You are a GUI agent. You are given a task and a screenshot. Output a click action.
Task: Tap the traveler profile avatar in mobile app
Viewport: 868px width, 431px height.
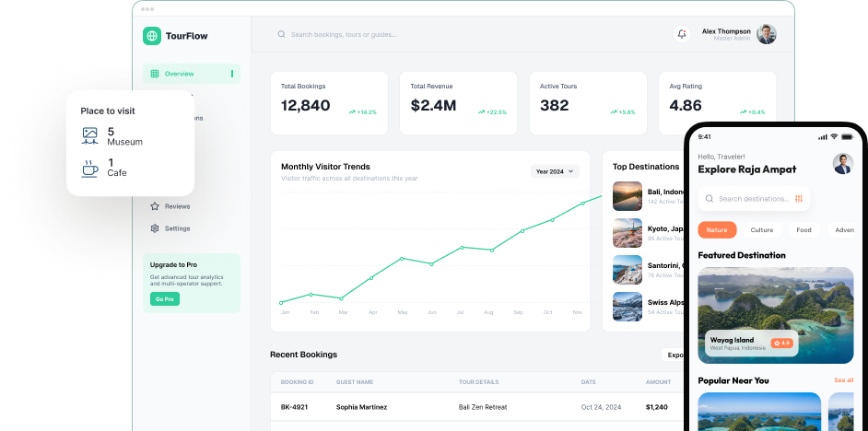pyautogui.click(x=843, y=164)
